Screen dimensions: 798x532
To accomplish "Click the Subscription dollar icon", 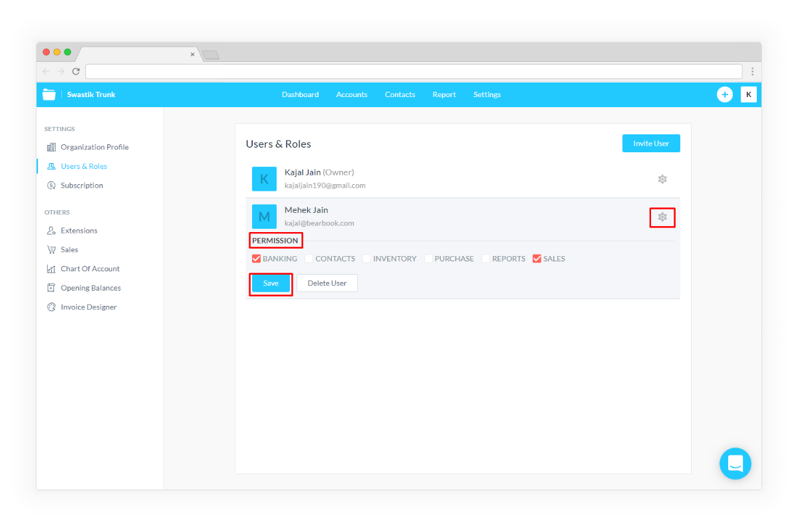I will point(51,186).
